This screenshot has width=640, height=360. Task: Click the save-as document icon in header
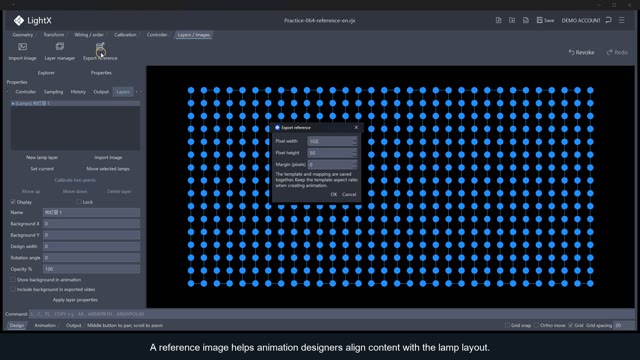[526, 20]
